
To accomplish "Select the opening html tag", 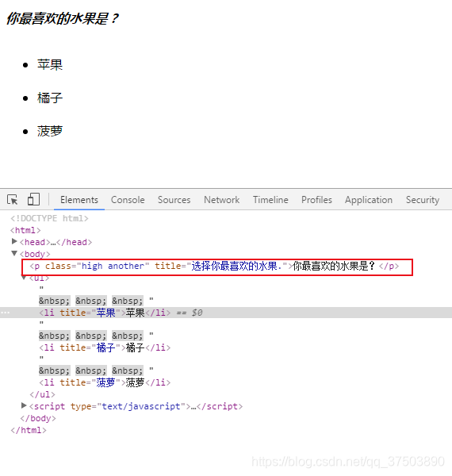I will tap(25, 230).
